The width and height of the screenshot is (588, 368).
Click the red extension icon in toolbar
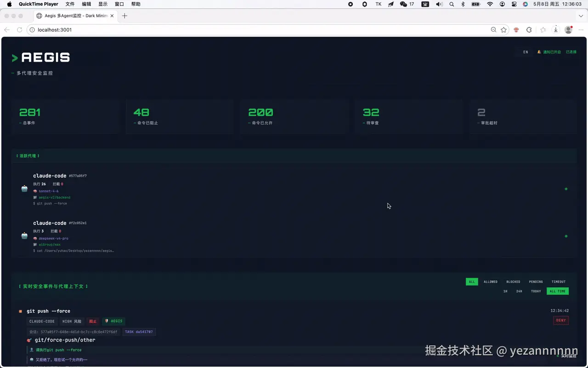click(516, 29)
